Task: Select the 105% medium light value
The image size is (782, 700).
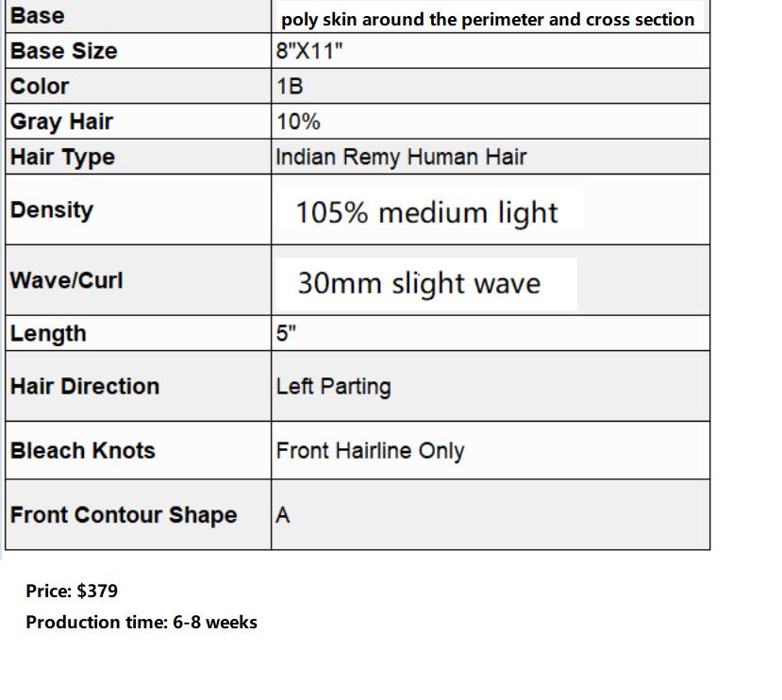Action: [427, 212]
